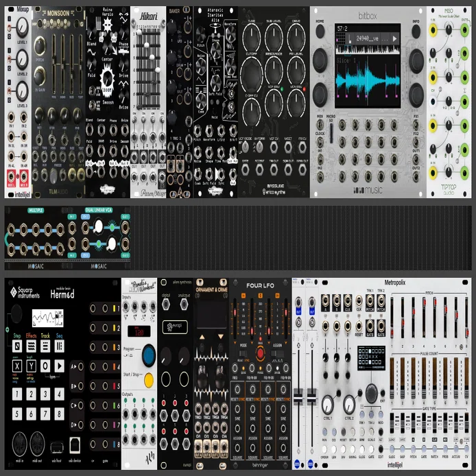Flip the MODE switch on Four LFO
476x476 pixels.
pos(242,354)
